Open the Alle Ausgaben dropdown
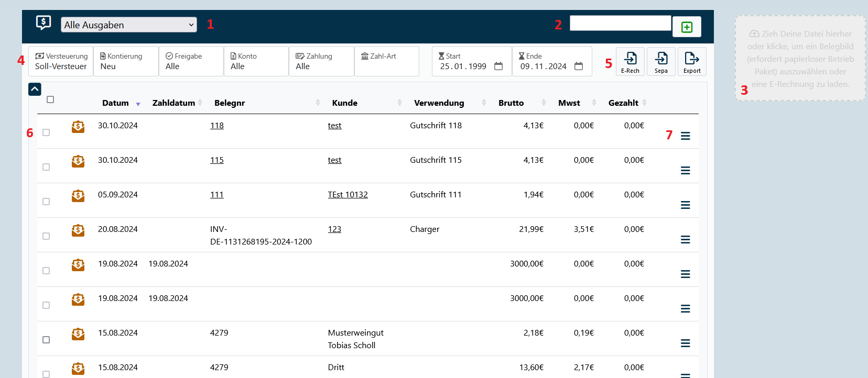The image size is (868, 378). 129,25
